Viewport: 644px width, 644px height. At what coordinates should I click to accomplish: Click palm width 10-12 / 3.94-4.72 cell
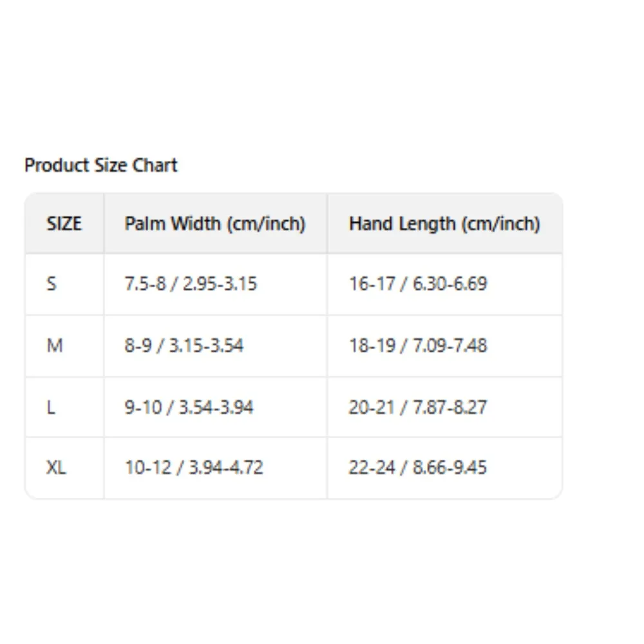pyautogui.click(x=194, y=468)
